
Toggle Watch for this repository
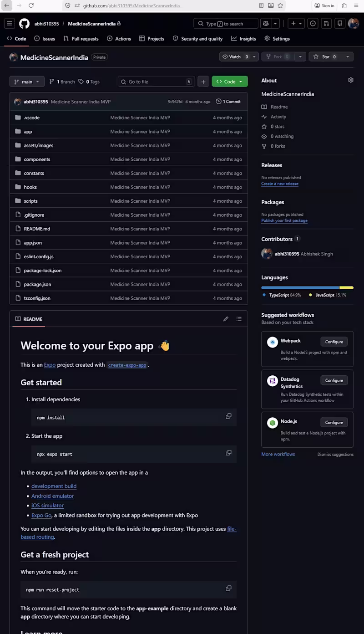point(235,57)
